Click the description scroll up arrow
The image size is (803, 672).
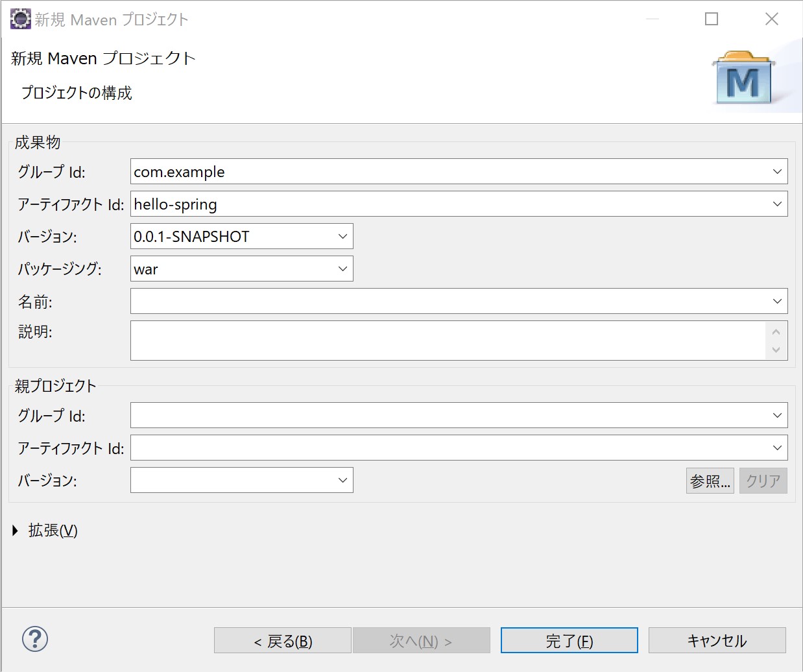click(776, 331)
